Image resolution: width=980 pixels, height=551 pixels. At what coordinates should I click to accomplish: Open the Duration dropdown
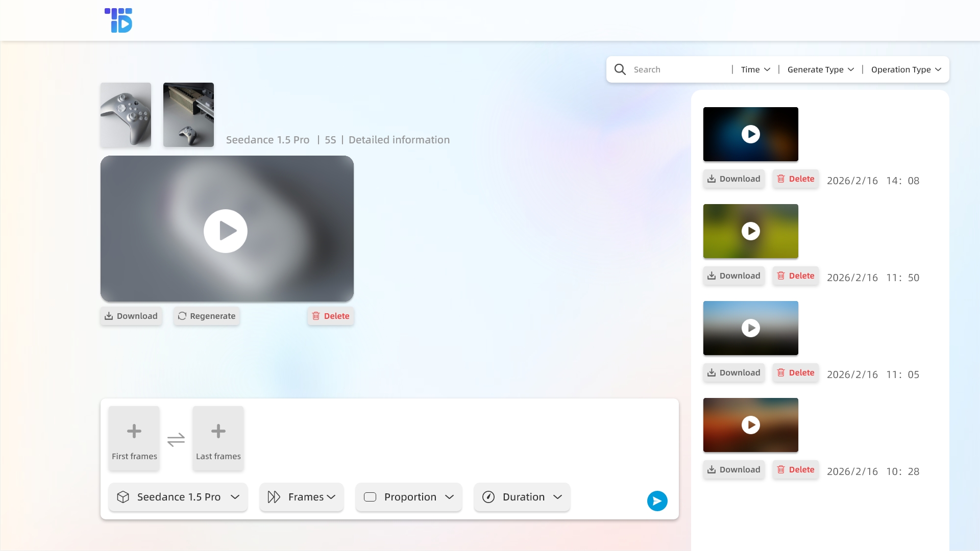522,497
